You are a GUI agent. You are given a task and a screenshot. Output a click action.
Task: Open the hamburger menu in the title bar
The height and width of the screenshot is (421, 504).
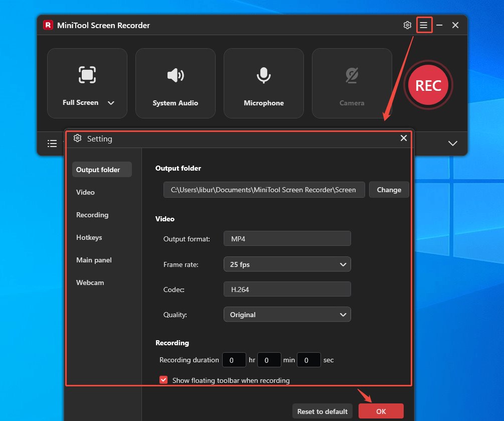coord(424,25)
